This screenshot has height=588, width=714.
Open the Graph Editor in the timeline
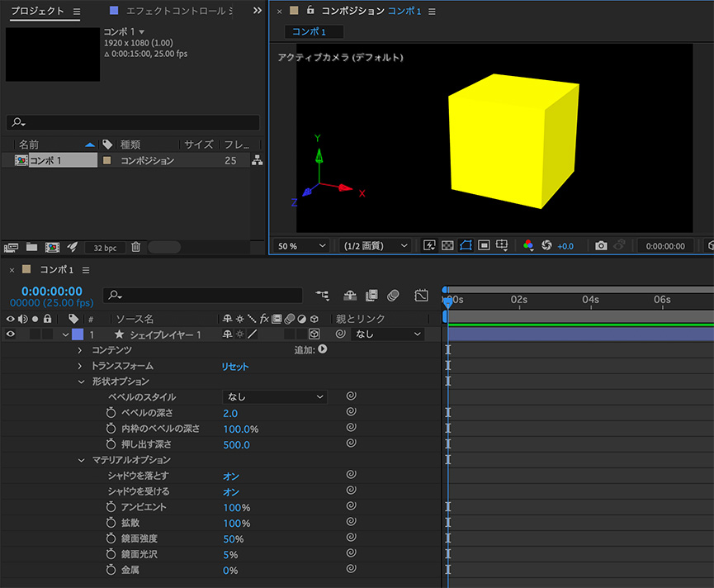421,294
